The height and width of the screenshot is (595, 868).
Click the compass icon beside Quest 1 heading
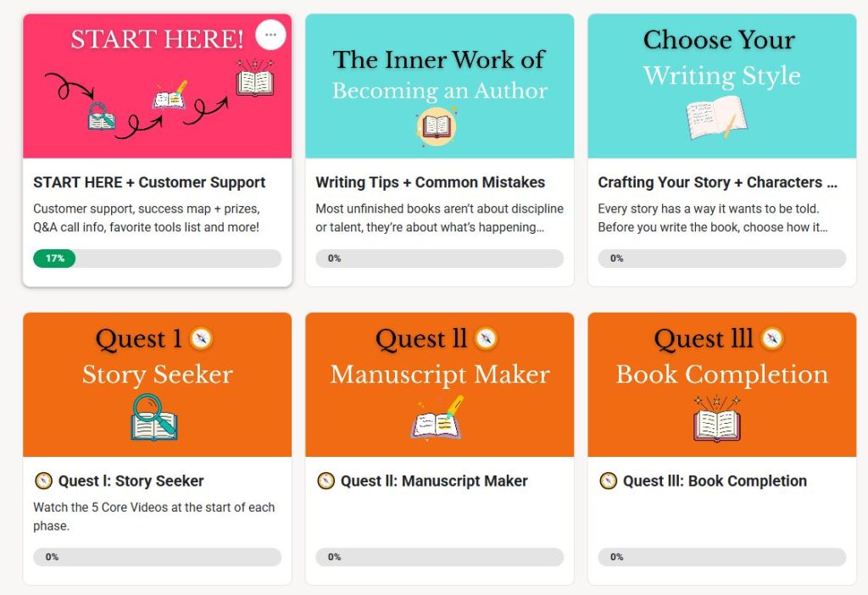click(x=201, y=339)
